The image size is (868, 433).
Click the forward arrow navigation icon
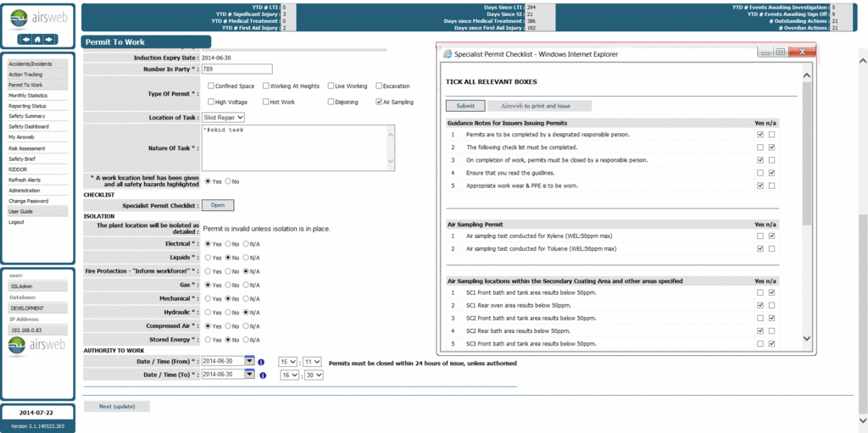pos(49,39)
